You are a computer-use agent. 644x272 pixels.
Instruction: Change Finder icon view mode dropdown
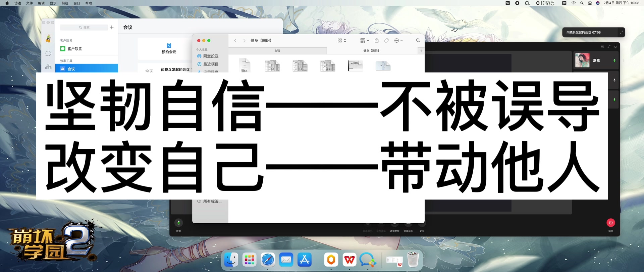point(342,40)
